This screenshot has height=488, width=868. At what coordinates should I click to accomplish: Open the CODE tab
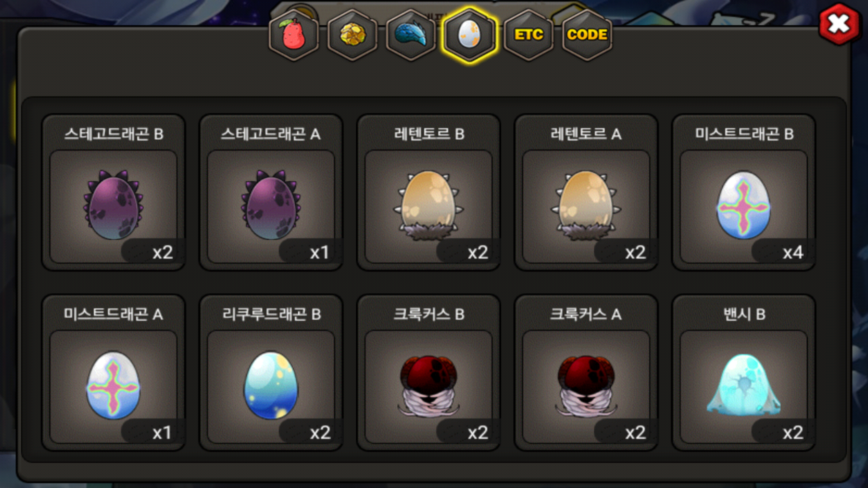pyautogui.click(x=587, y=35)
